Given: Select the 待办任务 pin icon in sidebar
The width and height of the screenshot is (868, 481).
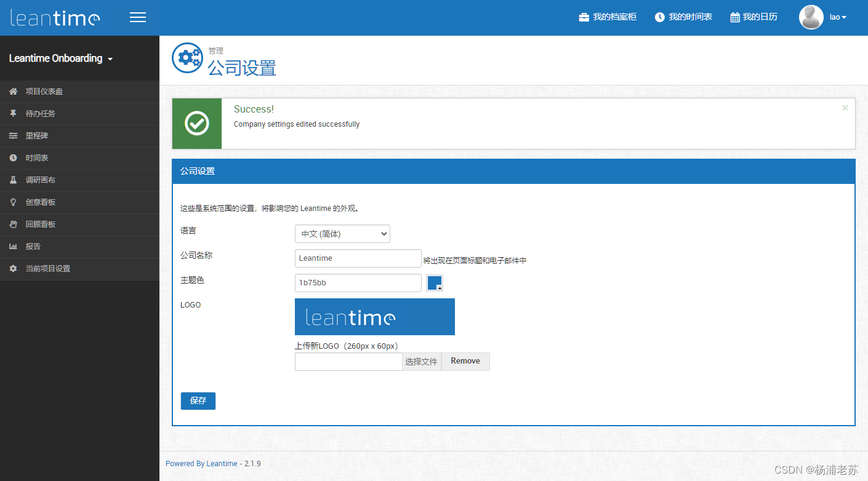Looking at the screenshot, I should pos(12,113).
